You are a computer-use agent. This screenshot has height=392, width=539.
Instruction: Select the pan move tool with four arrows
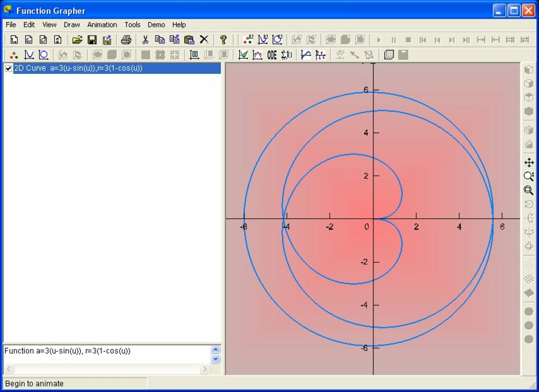[529, 163]
